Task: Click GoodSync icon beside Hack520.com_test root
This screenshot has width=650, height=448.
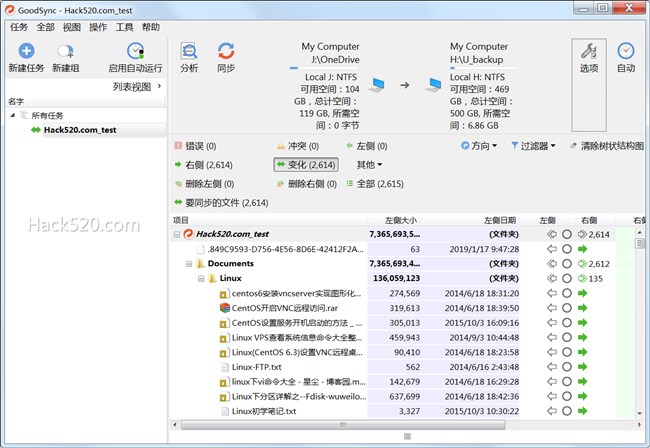Action: pos(189,234)
